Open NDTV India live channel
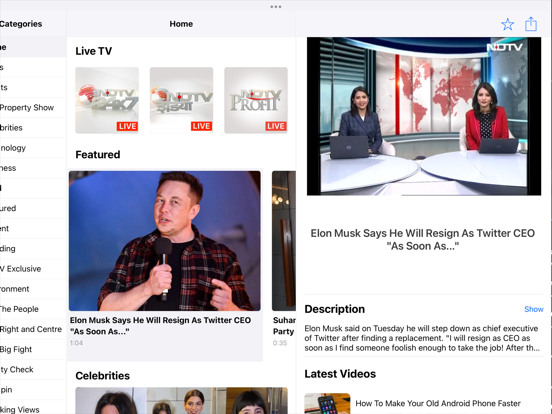Image resolution: width=552 pixels, height=414 pixels. [x=181, y=100]
